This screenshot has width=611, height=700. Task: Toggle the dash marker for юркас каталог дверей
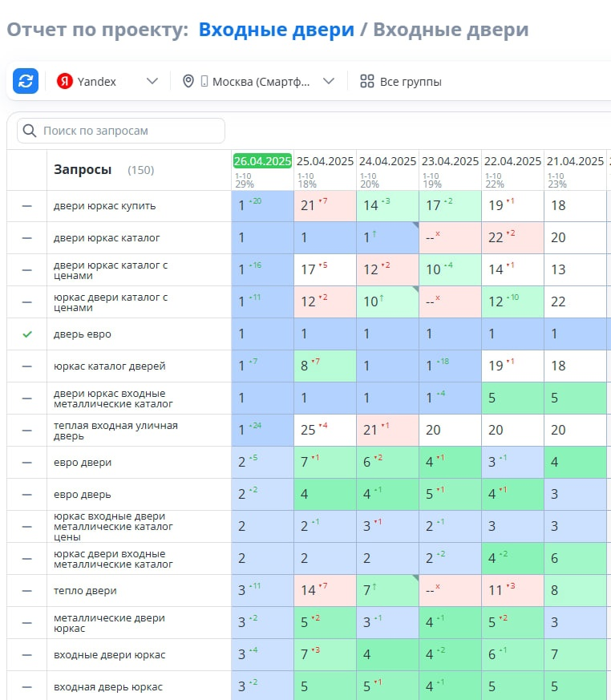(x=27, y=366)
